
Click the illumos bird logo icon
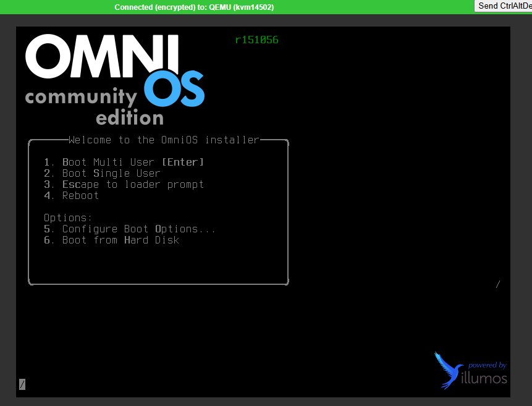(x=447, y=370)
